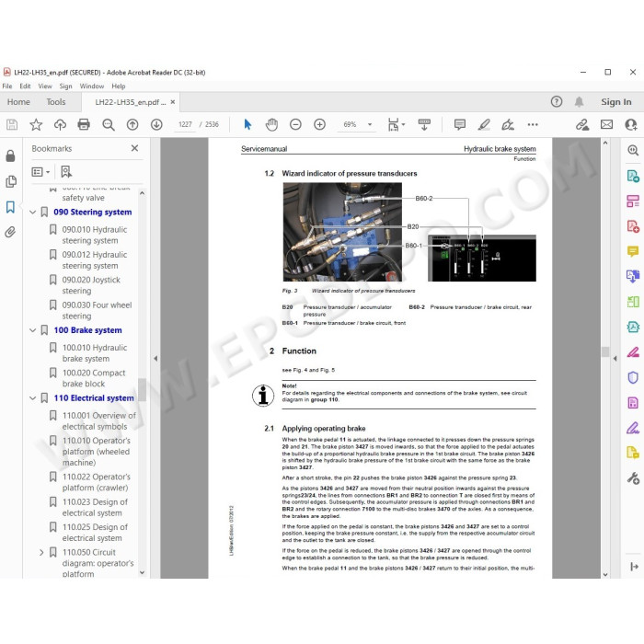Viewport: 644px width, 644px height.
Task: Open sign document pen tool
Action: click(x=508, y=124)
